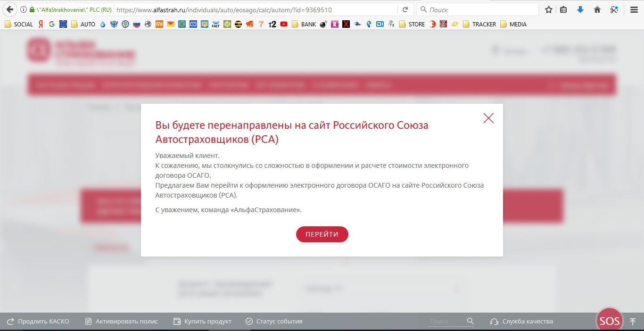Click the magnifier icon in the bottom bar
644x331 pixels.
[x=470, y=322]
